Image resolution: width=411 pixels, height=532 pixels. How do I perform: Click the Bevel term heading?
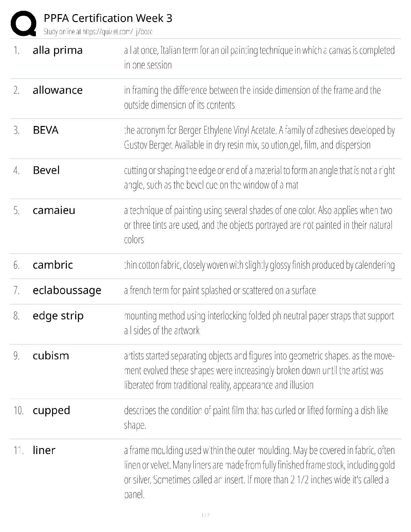(x=46, y=170)
